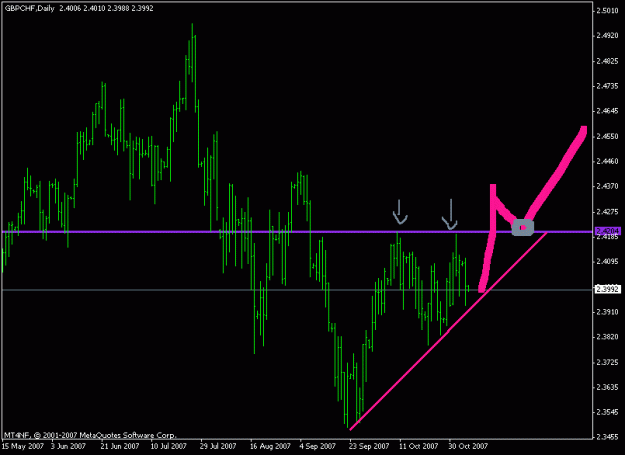This screenshot has width=625, height=455.
Task: Select the 2.3545 price axis label
Action: 607,412
